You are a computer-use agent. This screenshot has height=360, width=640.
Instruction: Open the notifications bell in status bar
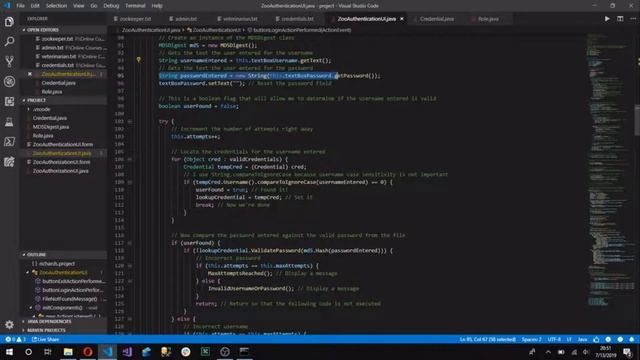click(631, 339)
